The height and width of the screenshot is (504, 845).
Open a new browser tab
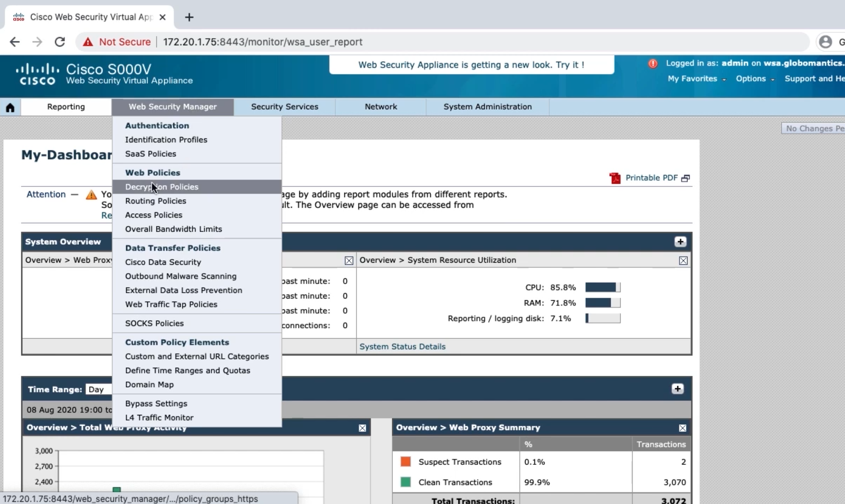[x=189, y=17]
